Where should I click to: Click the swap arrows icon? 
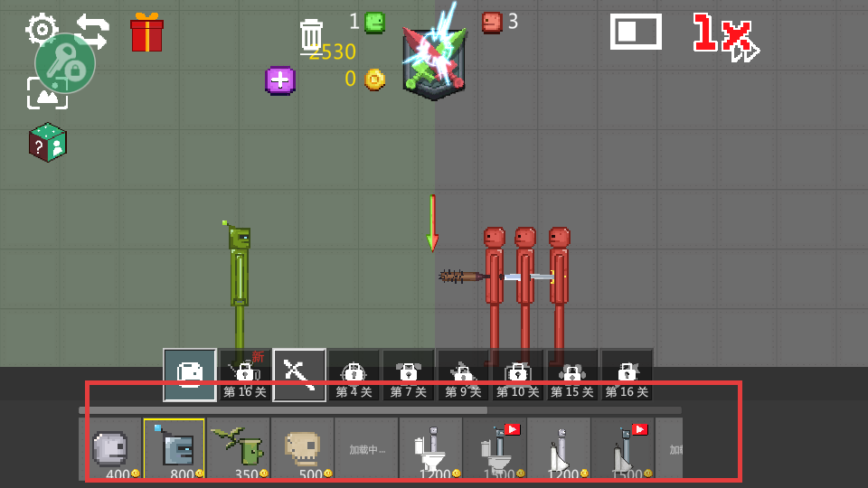tap(92, 31)
